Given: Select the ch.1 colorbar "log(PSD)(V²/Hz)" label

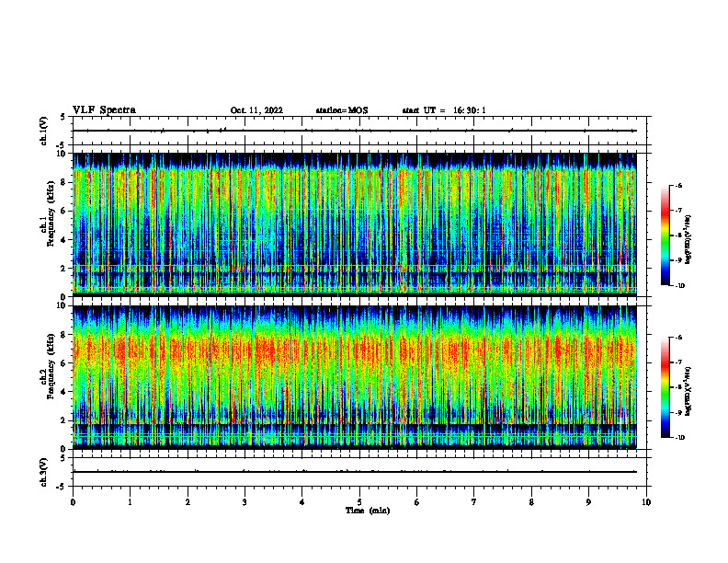Looking at the screenshot, I should coord(688,240).
